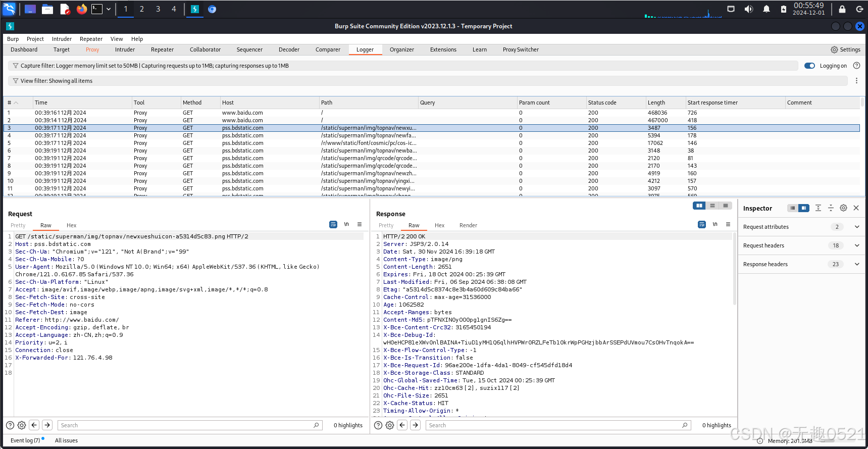
Task: Open the Response viewer hamburger menu
Action: click(728, 224)
